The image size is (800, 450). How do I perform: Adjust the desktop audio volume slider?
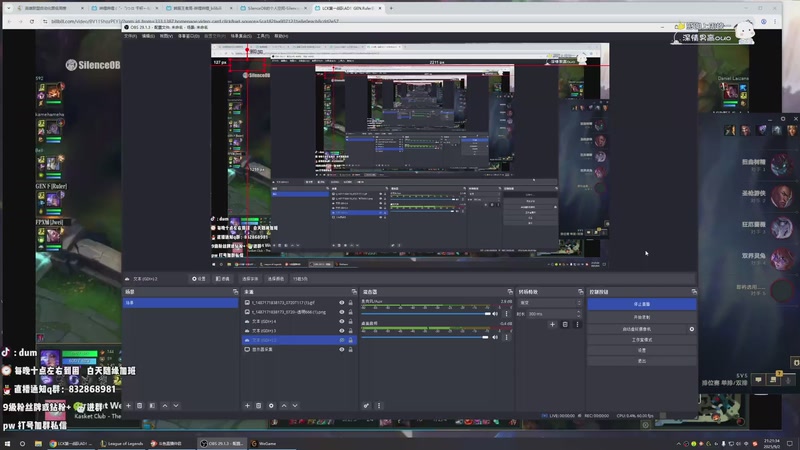425,337
